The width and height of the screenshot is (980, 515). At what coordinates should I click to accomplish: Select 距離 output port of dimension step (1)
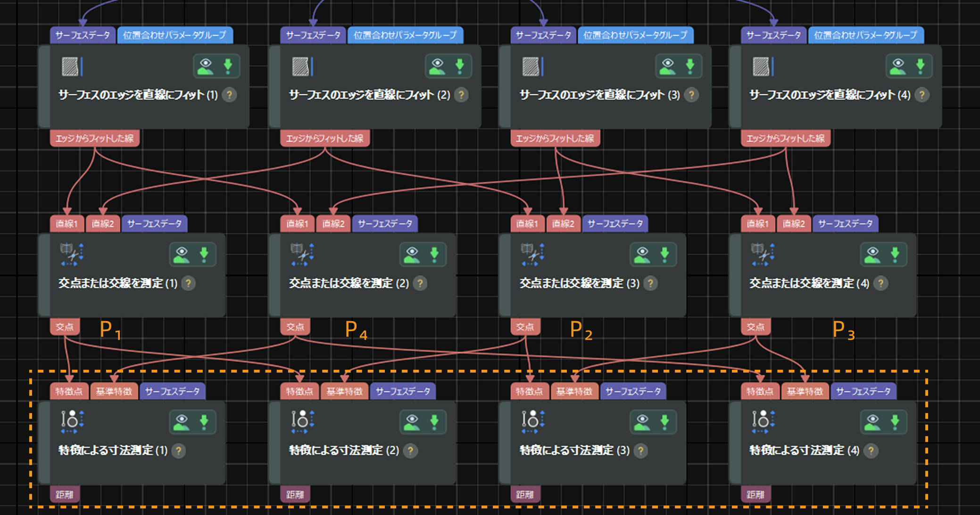(x=65, y=494)
